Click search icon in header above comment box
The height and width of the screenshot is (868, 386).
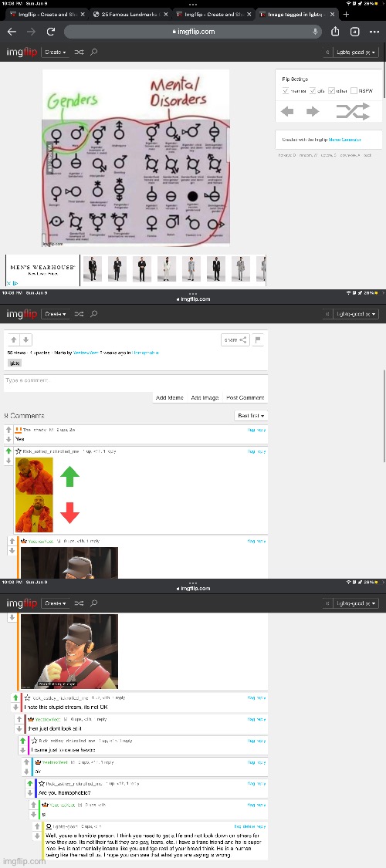pyautogui.click(x=94, y=314)
